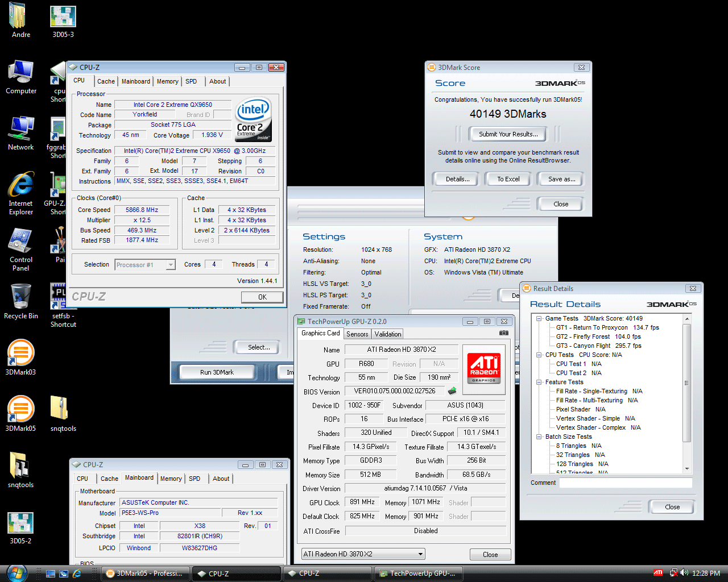Open Memory tab in bottom CPU-Z window
Image resolution: width=728 pixels, height=582 pixels.
pyautogui.click(x=171, y=479)
